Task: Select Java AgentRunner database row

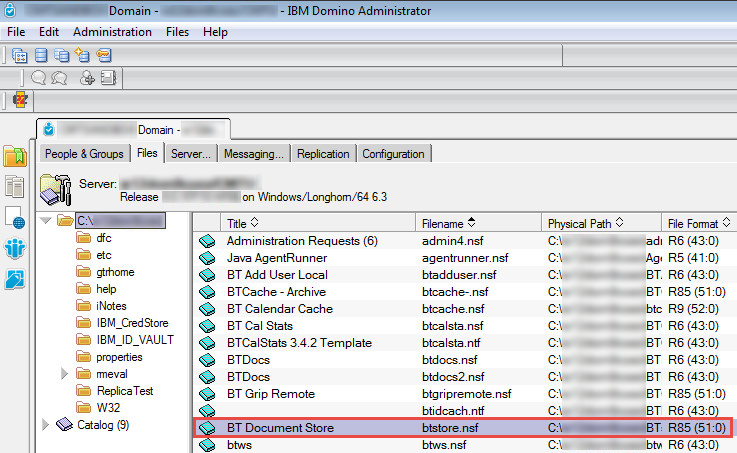Action: tap(464, 258)
